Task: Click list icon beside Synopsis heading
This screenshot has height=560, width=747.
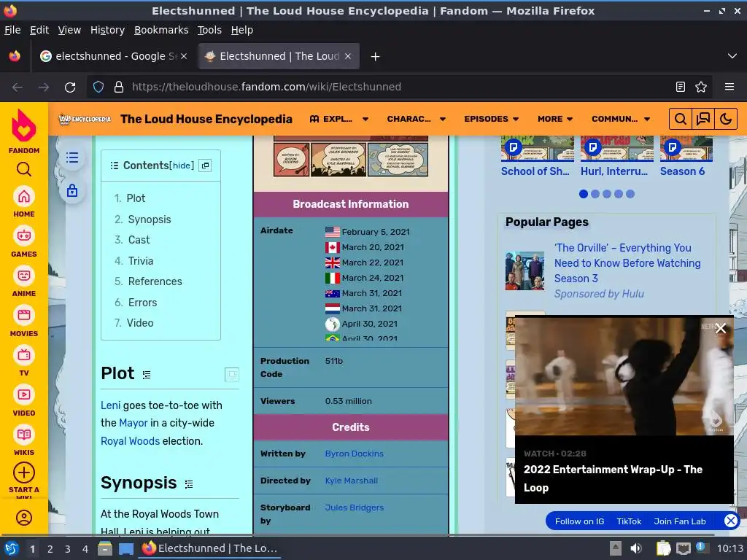Action: [189, 484]
